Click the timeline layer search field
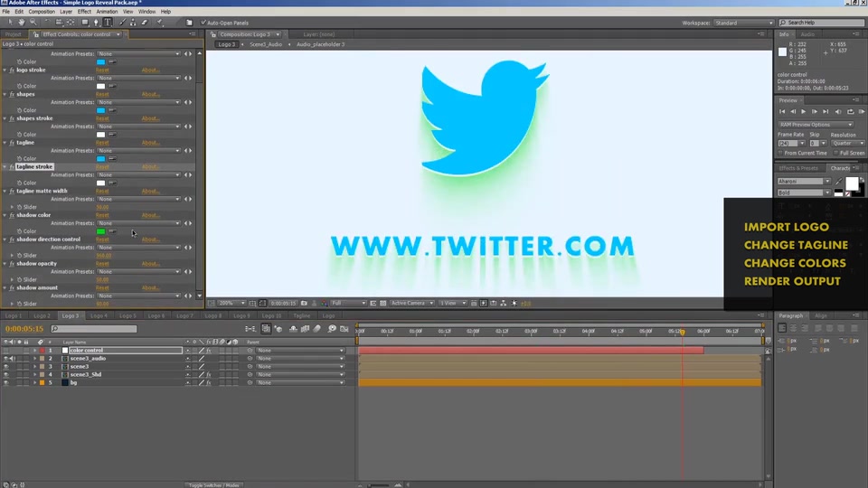Screen dimensions: 868x488 point(94,329)
